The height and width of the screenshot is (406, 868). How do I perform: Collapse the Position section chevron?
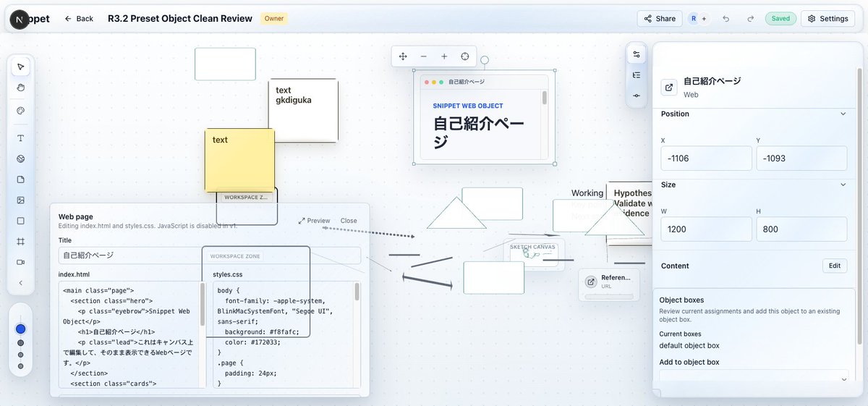point(843,114)
